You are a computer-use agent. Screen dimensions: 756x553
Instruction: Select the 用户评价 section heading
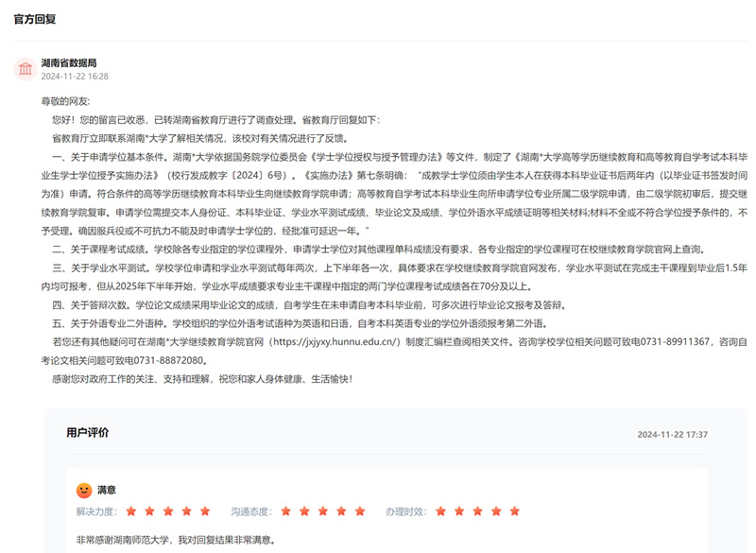click(87, 433)
